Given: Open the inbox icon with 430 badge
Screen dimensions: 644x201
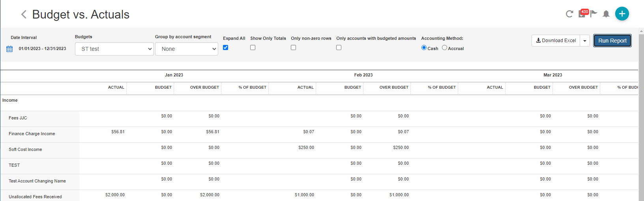Looking at the screenshot, I should coord(583,13).
